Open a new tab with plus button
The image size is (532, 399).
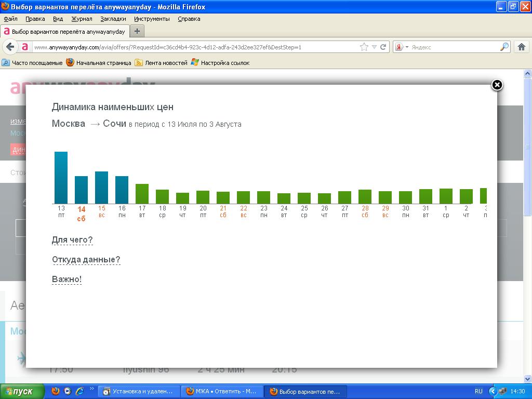pos(137,31)
